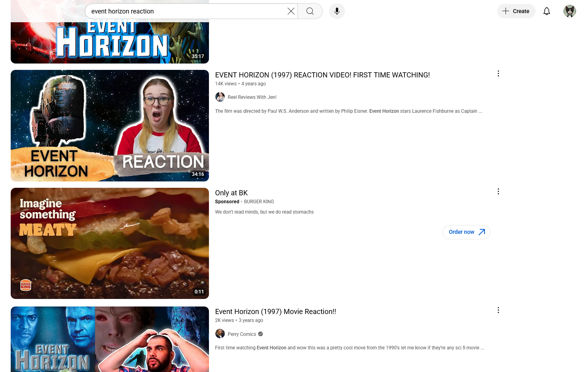Open the Create button menu
Screen dimensions: 588x372
click(x=516, y=11)
